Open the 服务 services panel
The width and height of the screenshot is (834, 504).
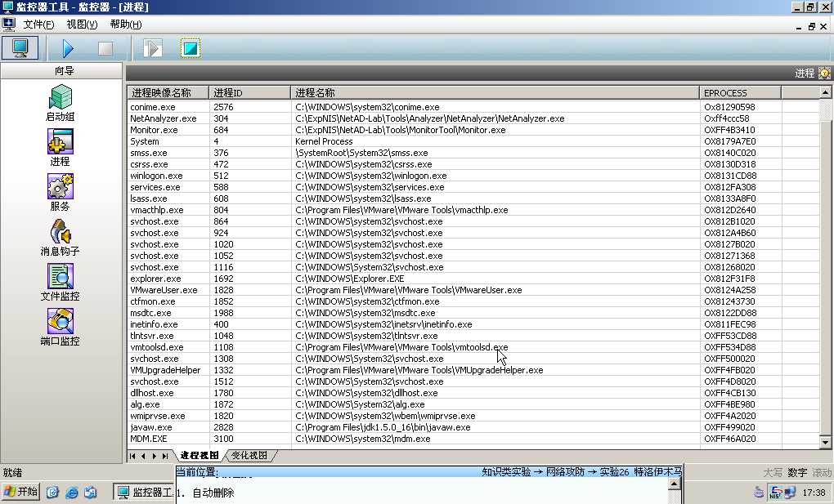[60, 193]
